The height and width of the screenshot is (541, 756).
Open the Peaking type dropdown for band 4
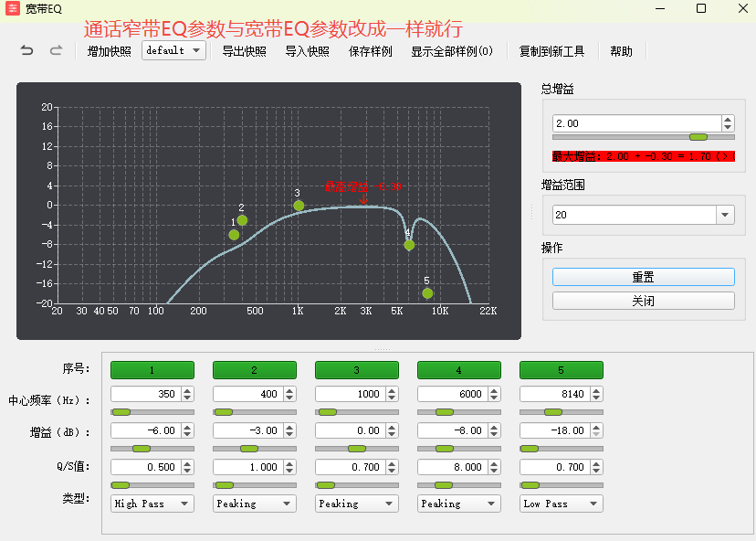tap(459, 504)
